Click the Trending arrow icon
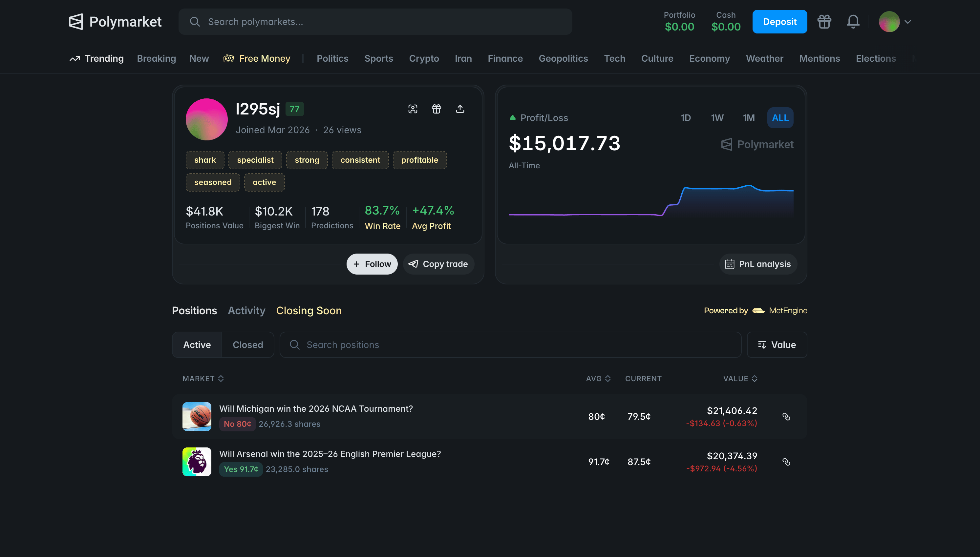 pyautogui.click(x=75, y=58)
